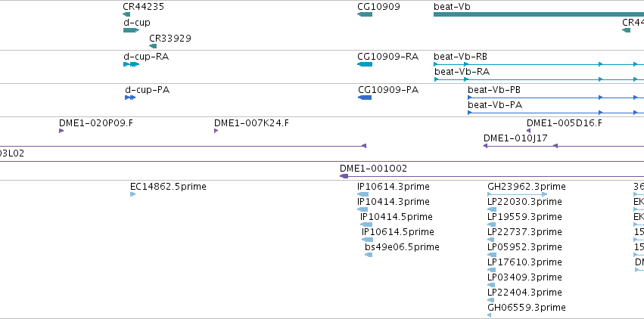Image resolution: width=644 pixels, height=319 pixels.
Task: Select the CG10909 gene glyph
Action: [365, 14]
